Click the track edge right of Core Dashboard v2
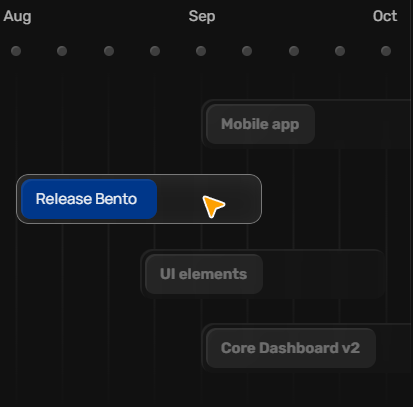 [394, 348]
